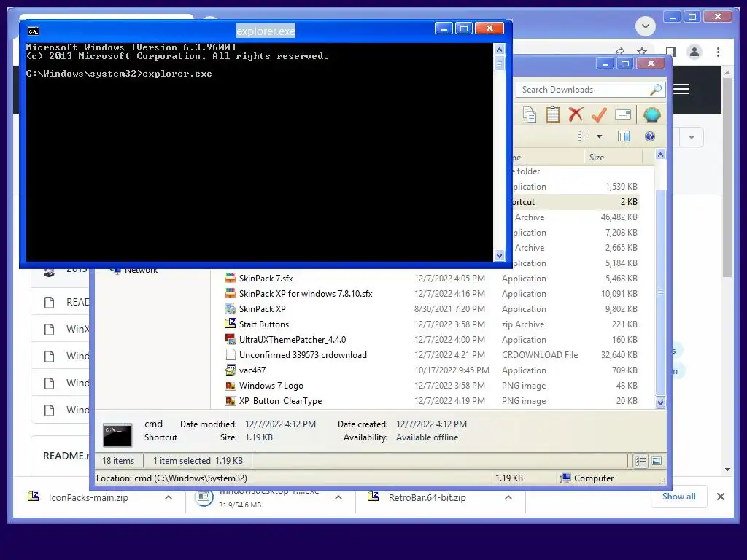
Task: Open the Chrome profile avatar
Action: click(x=694, y=52)
